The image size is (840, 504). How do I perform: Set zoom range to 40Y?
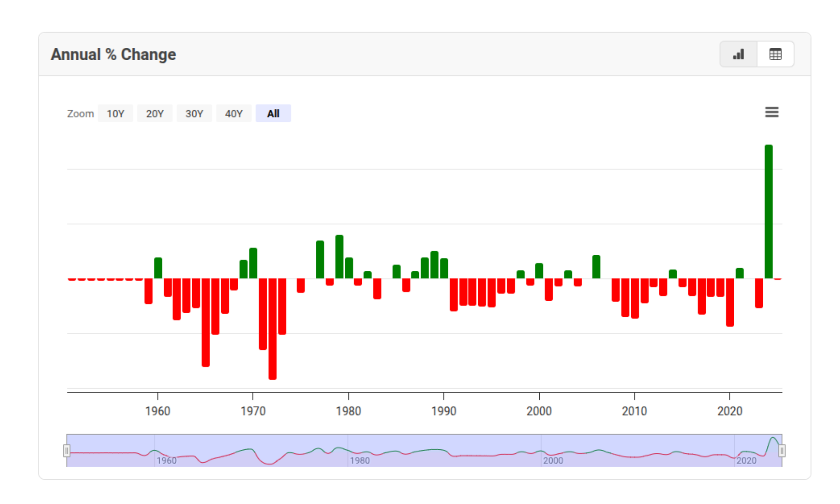point(234,114)
